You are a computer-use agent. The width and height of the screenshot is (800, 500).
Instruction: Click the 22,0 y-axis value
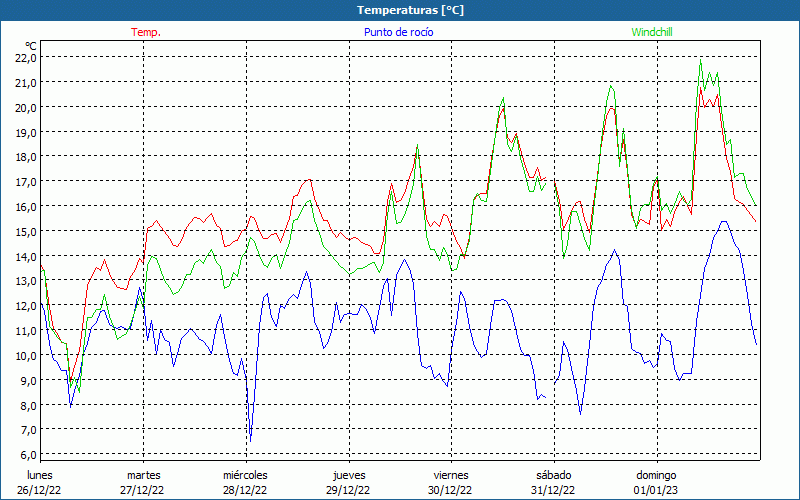pyautogui.click(x=27, y=58)
